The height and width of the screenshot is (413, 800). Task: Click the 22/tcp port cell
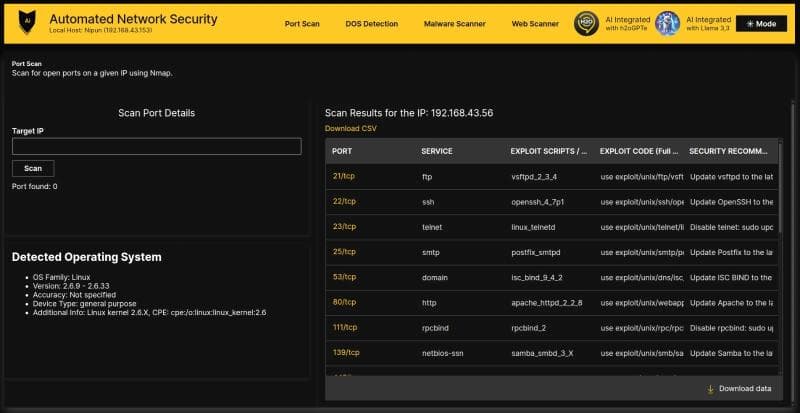pyautogui.click(x=344, y=202)
